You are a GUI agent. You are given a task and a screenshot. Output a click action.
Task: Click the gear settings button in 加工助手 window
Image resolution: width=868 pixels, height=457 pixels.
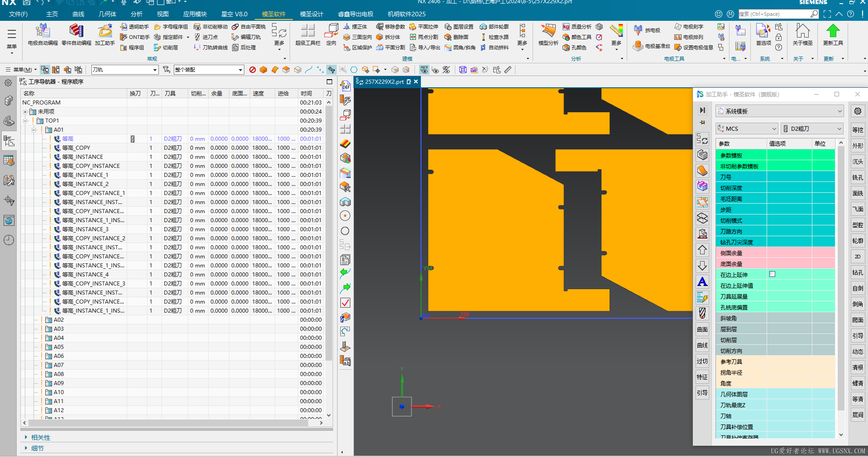858,111
